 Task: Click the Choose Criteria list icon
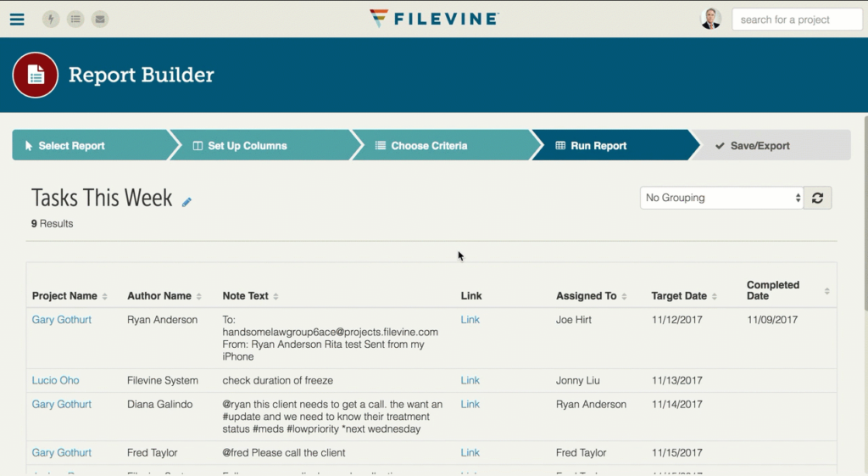(x=381, y=146)
